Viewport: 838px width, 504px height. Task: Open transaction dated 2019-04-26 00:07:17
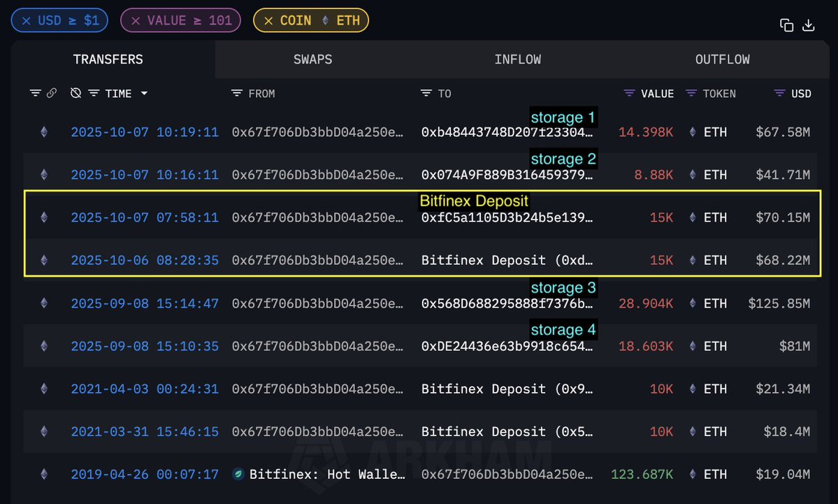(x=145, y=475)
